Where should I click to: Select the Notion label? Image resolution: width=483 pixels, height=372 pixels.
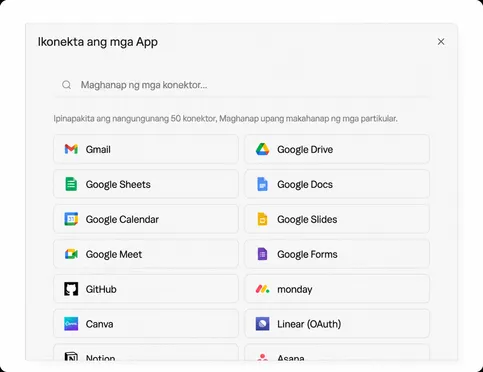click(x=100, y=358)
